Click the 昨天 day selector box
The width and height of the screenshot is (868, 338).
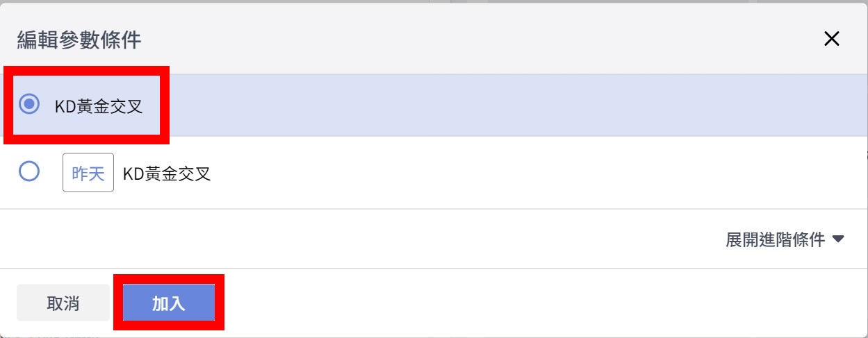(x=88, y=173)
